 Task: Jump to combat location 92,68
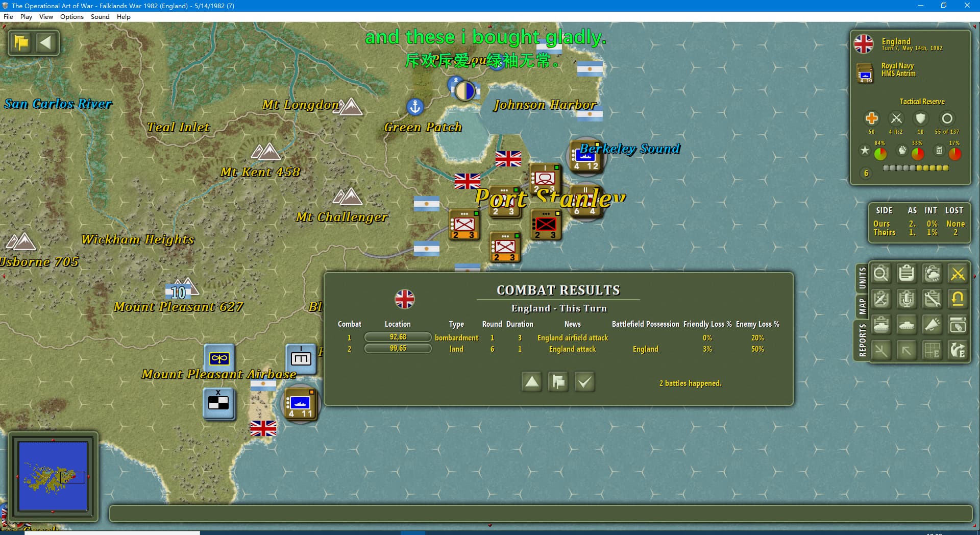click(398, 337)
